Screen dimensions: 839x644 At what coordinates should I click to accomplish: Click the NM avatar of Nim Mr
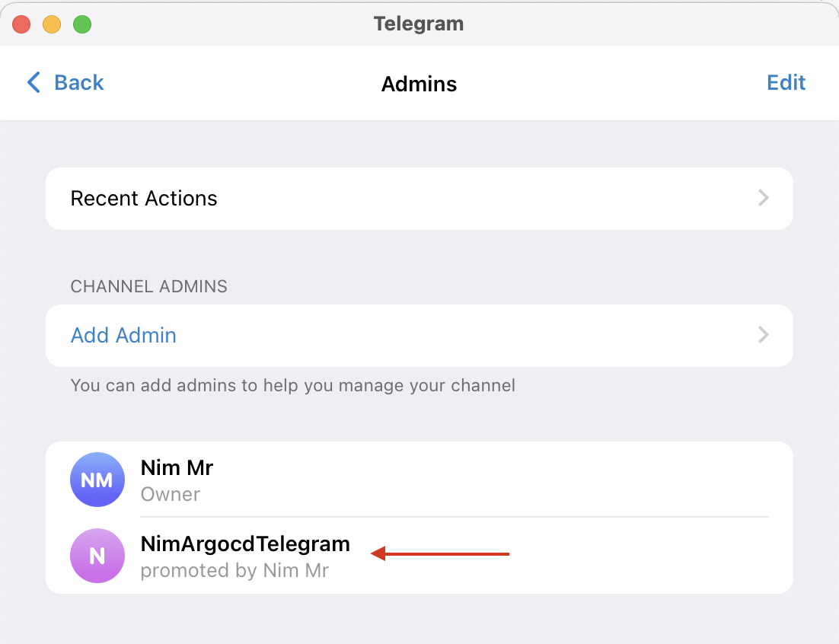coord(97,480)
